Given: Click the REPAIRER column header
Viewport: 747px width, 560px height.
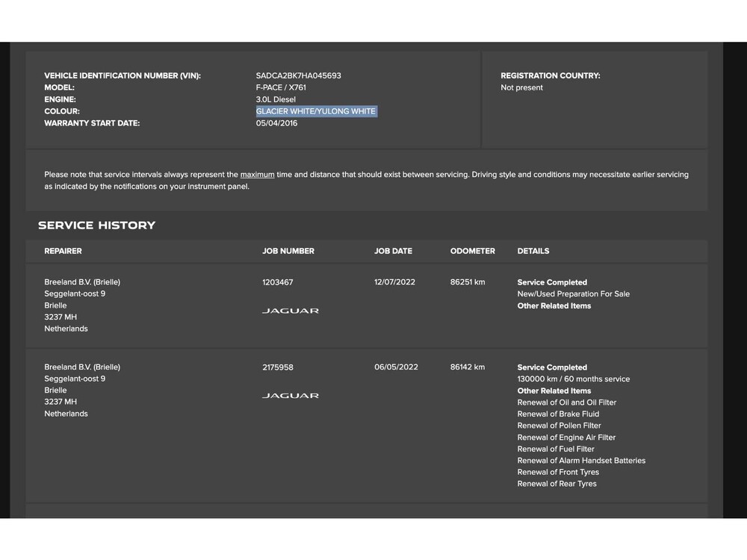Looking at the screenshot, I should coord(63,251).
